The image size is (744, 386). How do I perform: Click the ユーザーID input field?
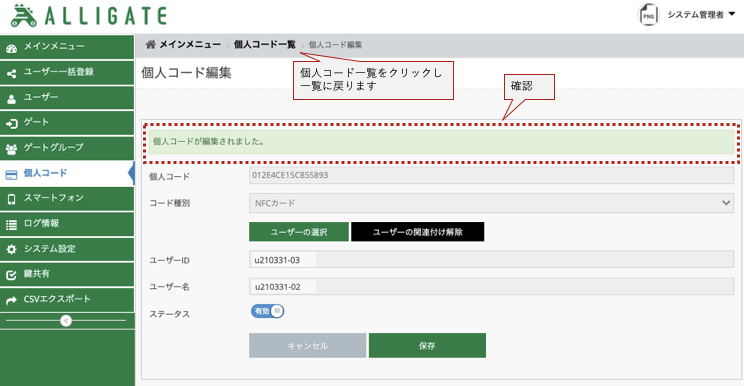pyautogui.click(x=491, y=260)
